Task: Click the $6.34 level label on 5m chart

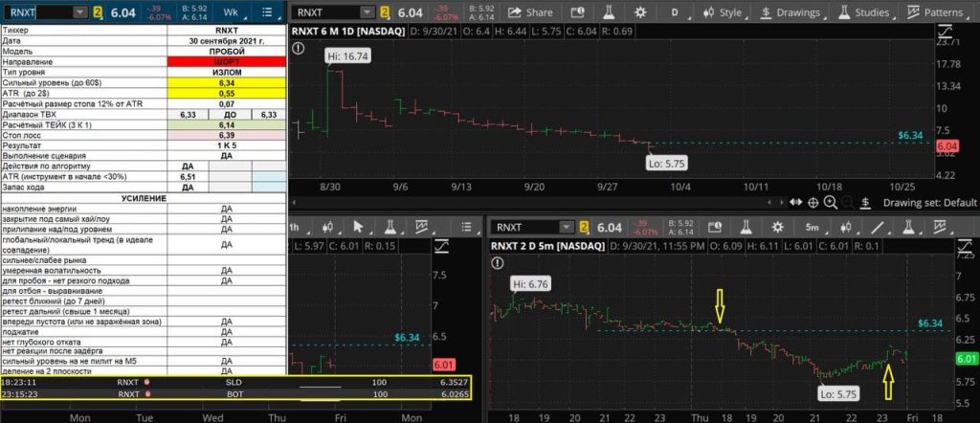Action: point(930,323)
